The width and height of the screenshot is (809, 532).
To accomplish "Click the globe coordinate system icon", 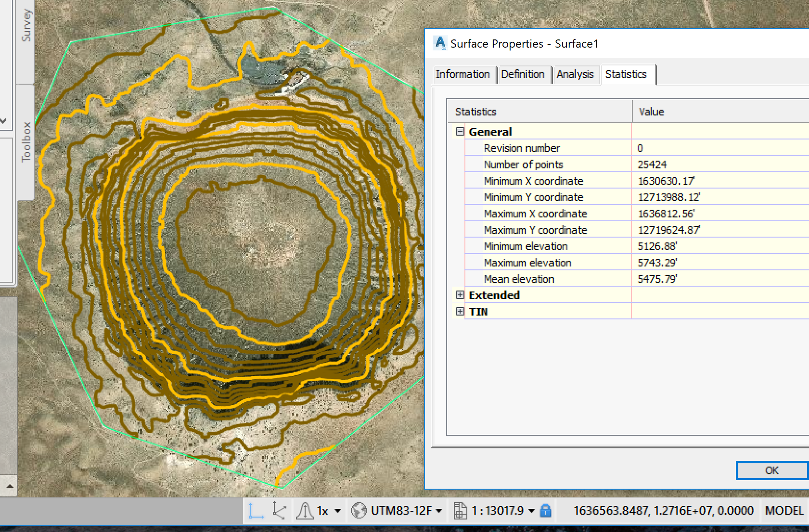I will [x=359, y=510].
